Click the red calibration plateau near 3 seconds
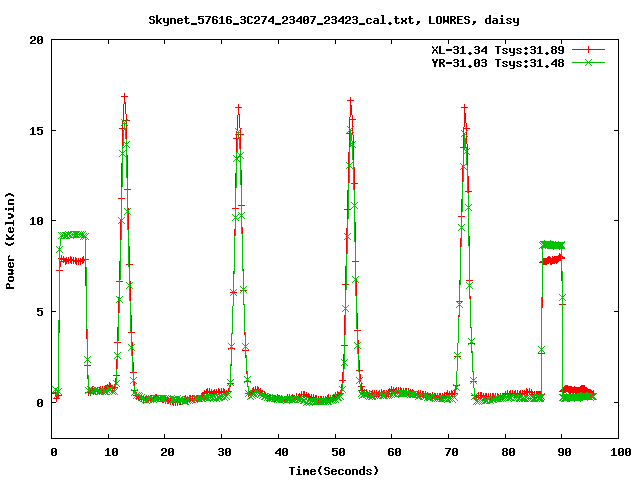640x480 pixels. [x=73, y=260]
